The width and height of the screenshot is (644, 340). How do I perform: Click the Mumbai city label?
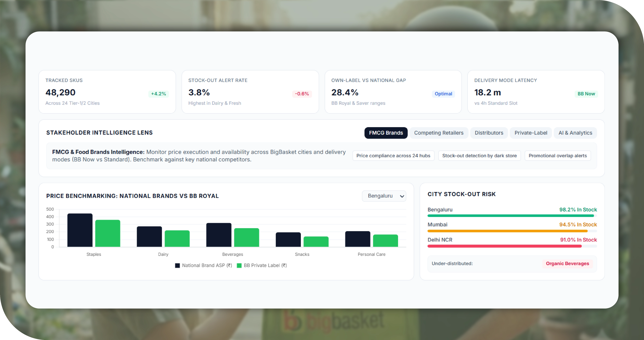(437, 225)
